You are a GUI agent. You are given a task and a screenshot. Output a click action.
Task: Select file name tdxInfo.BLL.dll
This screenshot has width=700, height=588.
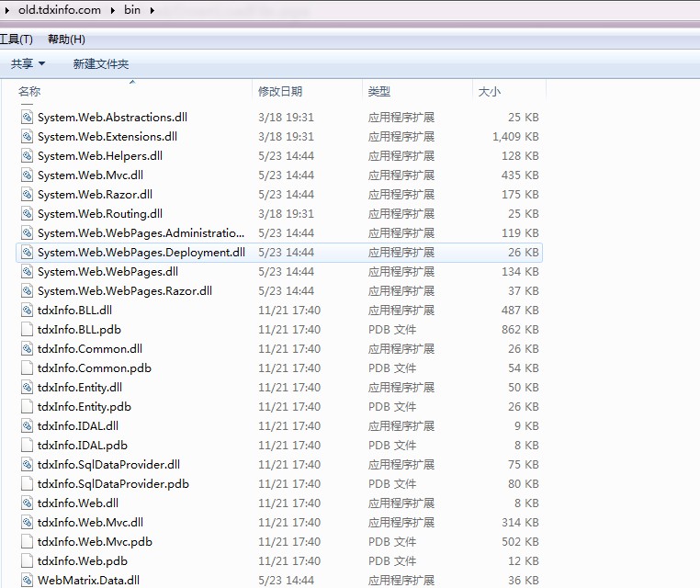coord(74,310)
